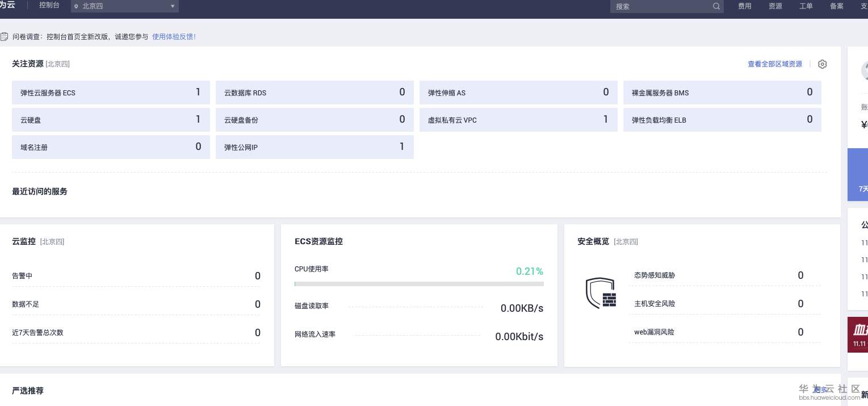Image resolution: width=868 pixels, height=406 pixels.
Task: Click the CPU使用率 progress bar
Action: coord(419,283)
